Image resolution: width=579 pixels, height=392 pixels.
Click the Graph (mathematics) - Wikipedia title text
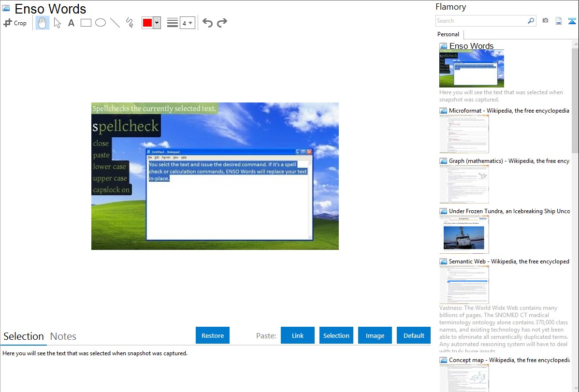tap(509, 161)
